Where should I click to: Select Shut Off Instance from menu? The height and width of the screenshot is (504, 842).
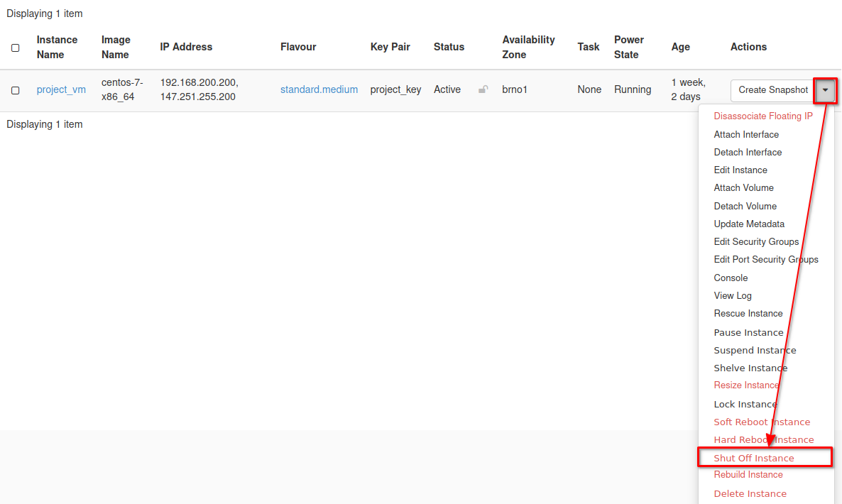(754, 458)
